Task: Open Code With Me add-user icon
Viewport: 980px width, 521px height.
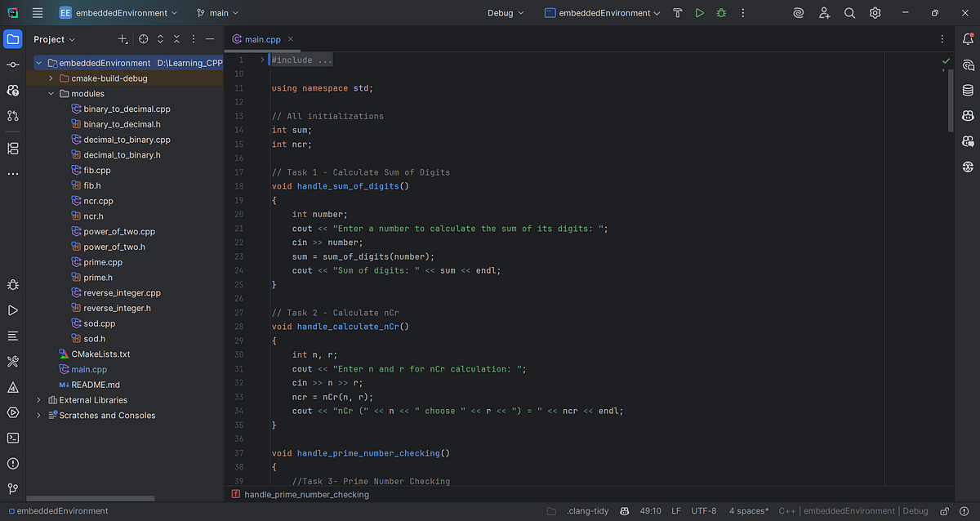Action: 824,13
